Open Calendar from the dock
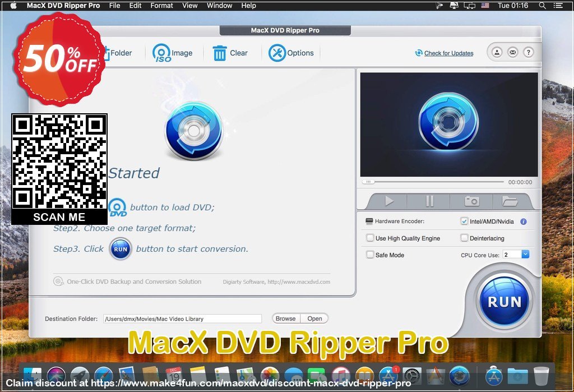Screen dimensions: 574x392 pyautogui.click(x=174, y=376)
